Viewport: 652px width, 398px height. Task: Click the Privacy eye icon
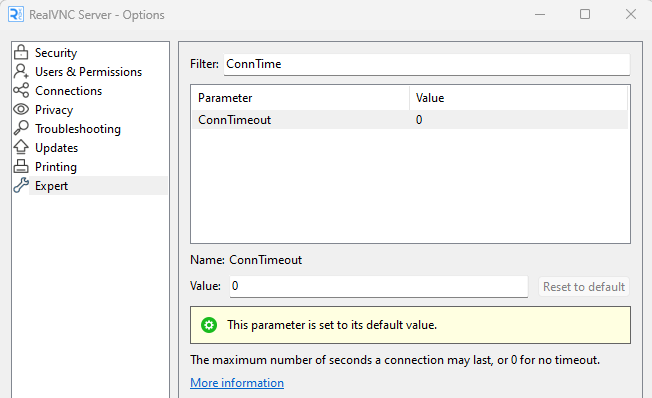[x=21, y=109]
